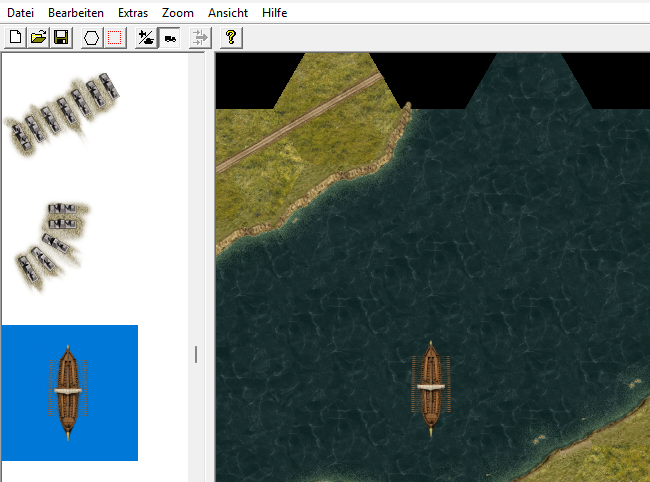Screen dimensions: 650x482
Task: Save with the floppy disk icon
Action: coord(61,38)
